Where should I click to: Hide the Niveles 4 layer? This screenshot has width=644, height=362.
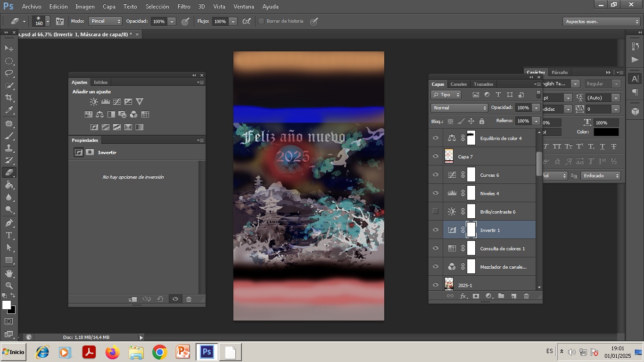coord(436,193)
